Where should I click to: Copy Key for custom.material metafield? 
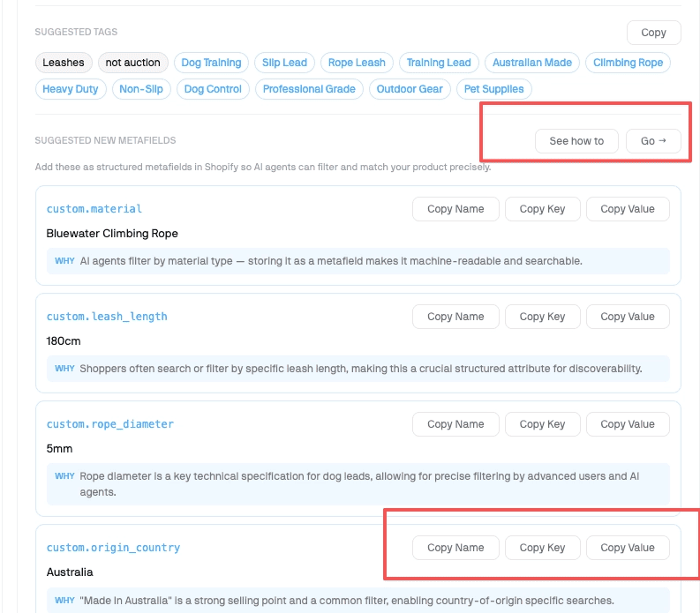pos(542,209)
